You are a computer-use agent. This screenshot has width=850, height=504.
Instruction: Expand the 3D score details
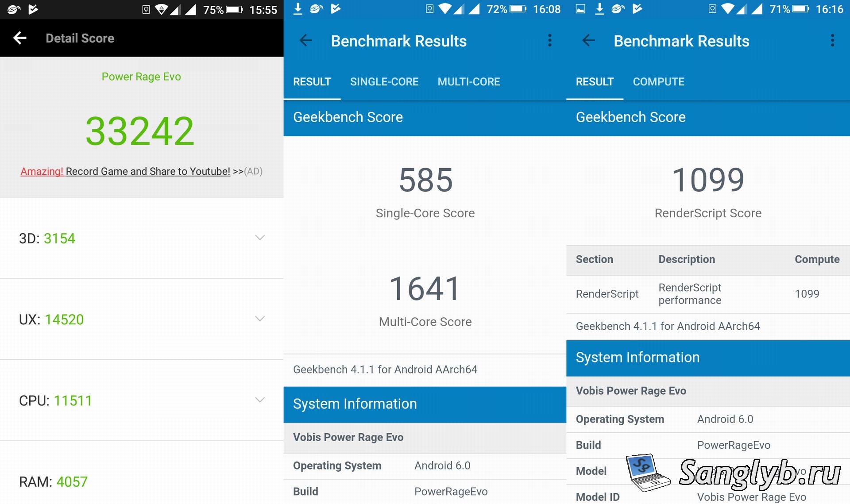click(260, 238)
